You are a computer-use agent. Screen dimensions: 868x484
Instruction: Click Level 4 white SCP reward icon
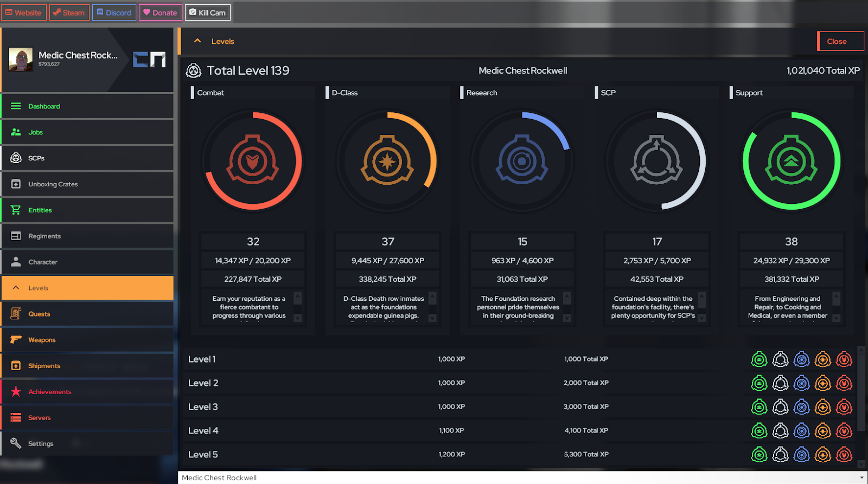point(780,431)
